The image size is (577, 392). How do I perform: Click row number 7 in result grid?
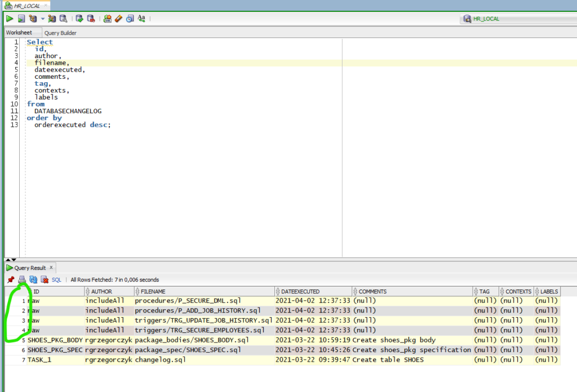point(24,360)
